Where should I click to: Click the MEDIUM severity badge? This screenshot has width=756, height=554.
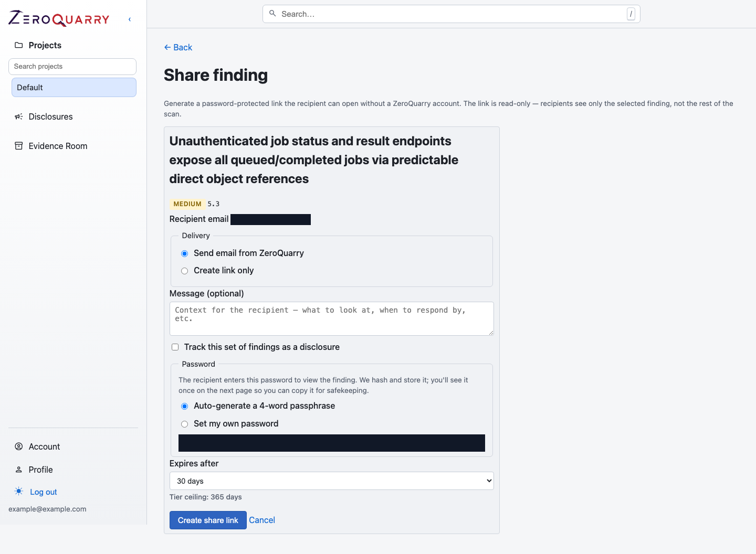click(x=187, y=204)
